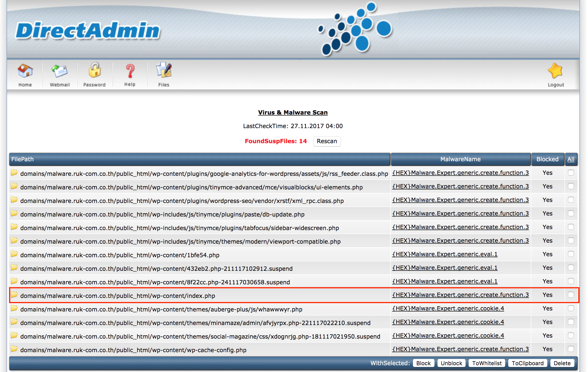The image size is (588, 372).
Task: Click the ToClipboard button
Action: (528, 363)
